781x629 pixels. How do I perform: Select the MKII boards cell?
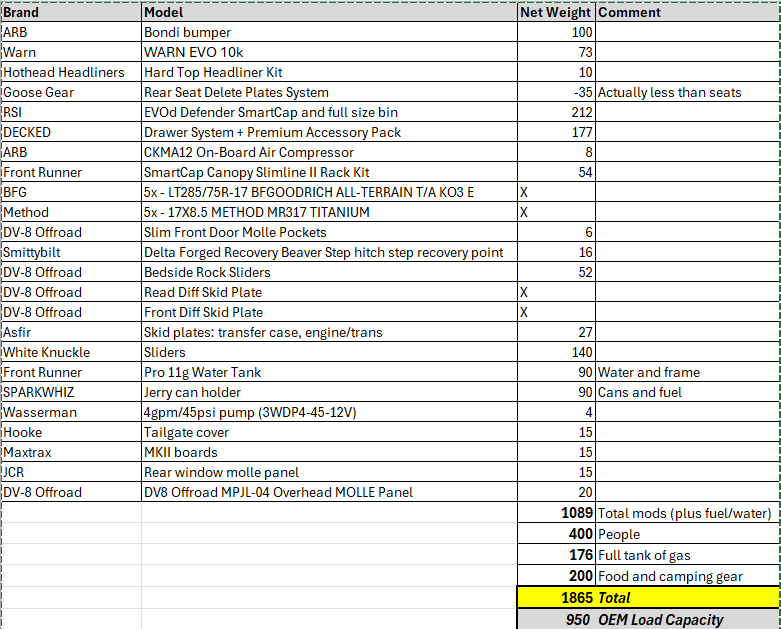[x=329, y=452]
